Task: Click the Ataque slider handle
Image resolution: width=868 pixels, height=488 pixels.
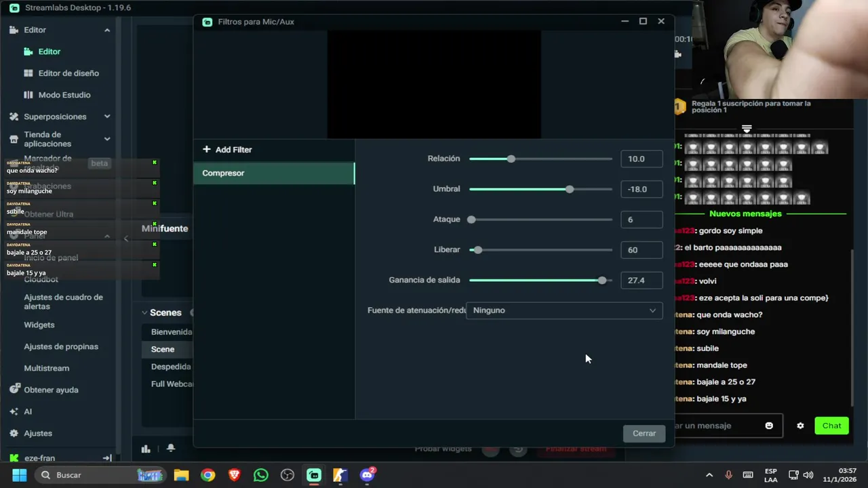Action: (x=471, y=220)
